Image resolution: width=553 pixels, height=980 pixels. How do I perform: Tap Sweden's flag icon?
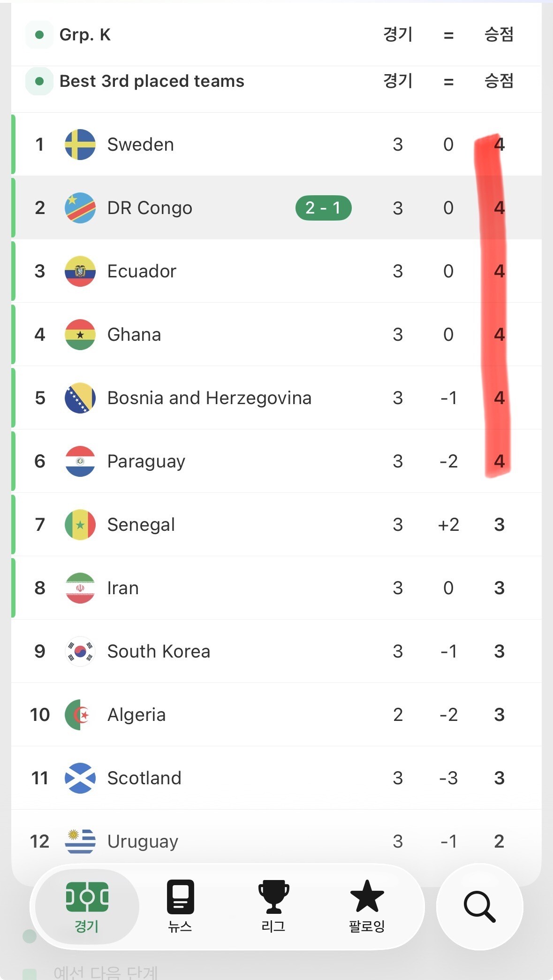click(80, 145)
